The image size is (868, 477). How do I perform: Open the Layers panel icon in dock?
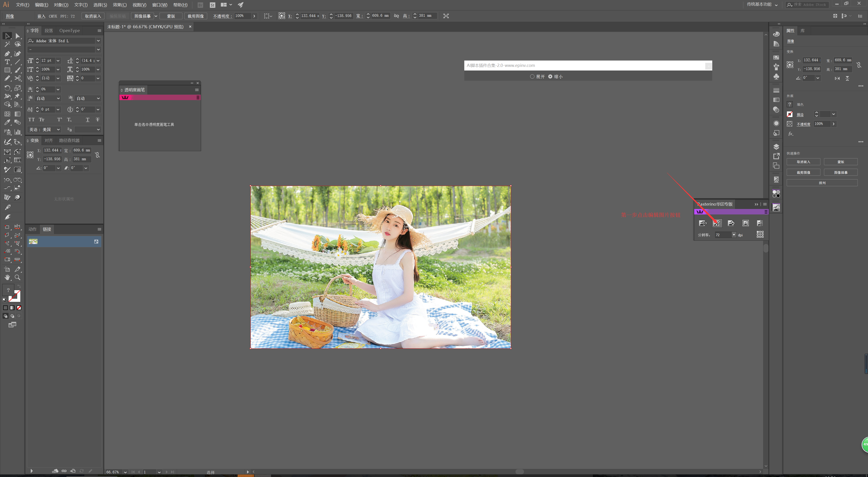coord(776,147)
